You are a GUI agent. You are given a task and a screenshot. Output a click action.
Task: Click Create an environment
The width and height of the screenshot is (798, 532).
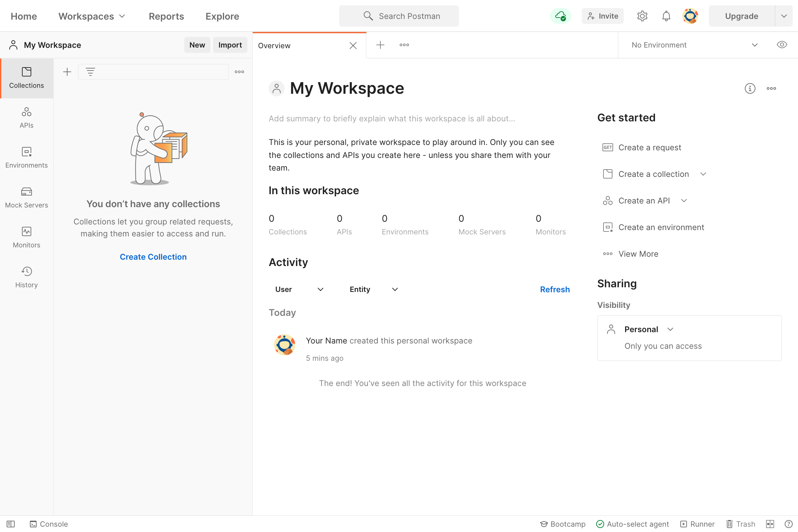[653, 227]
